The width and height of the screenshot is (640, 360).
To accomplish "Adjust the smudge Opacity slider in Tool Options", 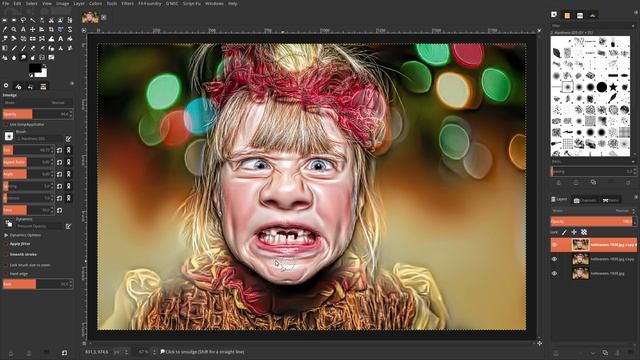I will 38,114.
